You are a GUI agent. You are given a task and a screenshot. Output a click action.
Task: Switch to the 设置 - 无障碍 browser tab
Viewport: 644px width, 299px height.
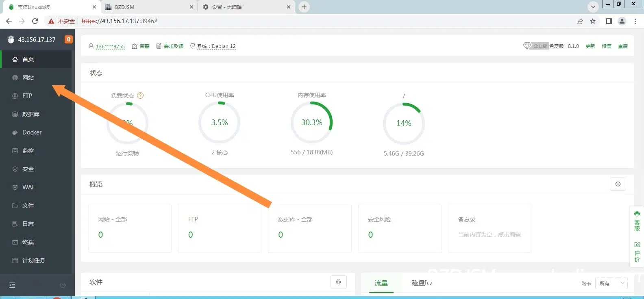click(246, 7)
